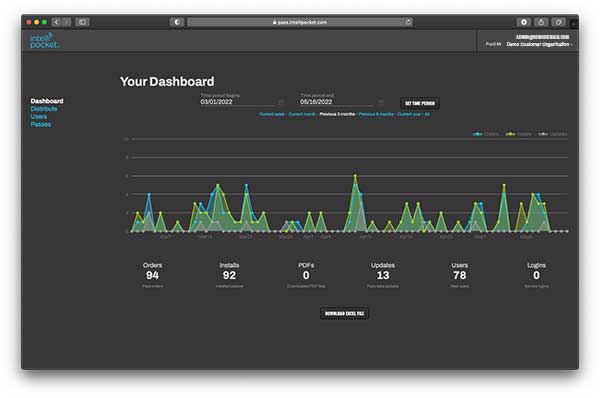The image size is (600, 398).
Task: Select the Current year range link
Action: pos(409,114)
